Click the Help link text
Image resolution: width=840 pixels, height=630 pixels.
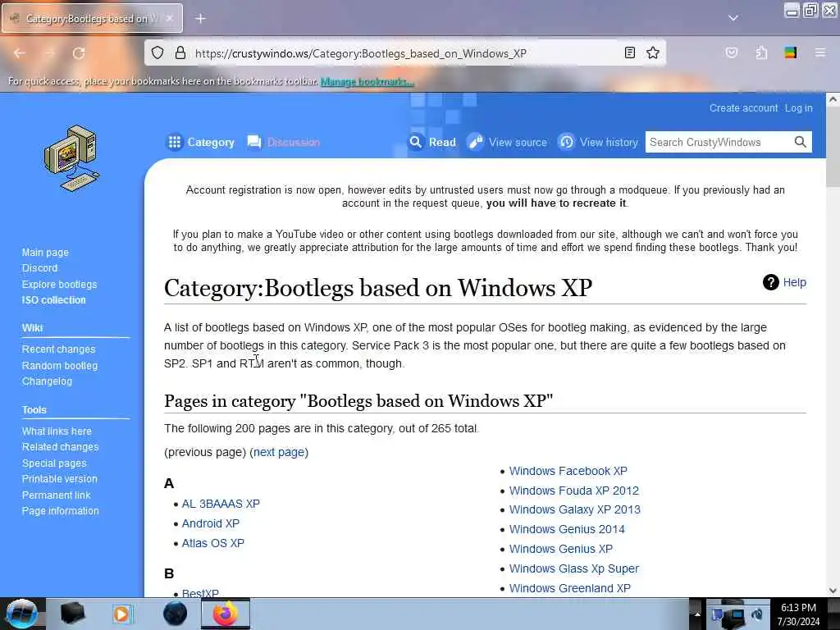click(794, 282)
